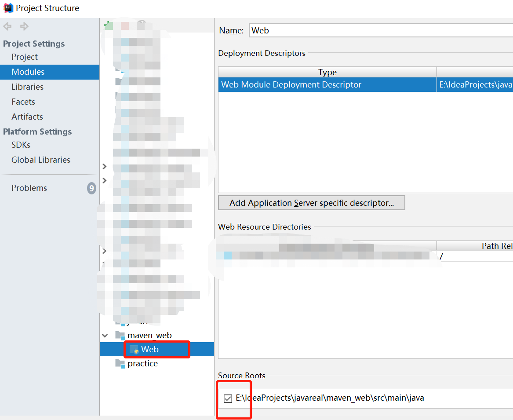Open Global Libraries settings
The height and width of the screenshot is (420, 513).
tap(41, 160)
